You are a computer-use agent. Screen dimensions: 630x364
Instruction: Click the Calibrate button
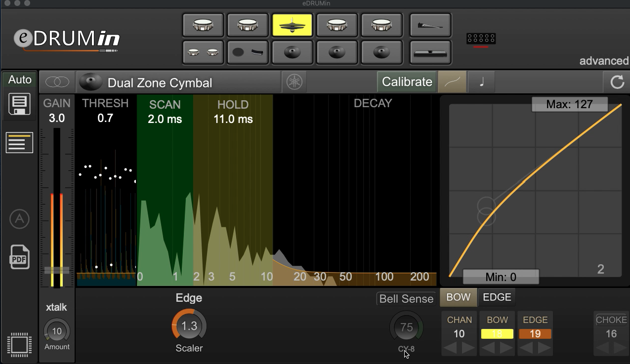click(407, 82)
